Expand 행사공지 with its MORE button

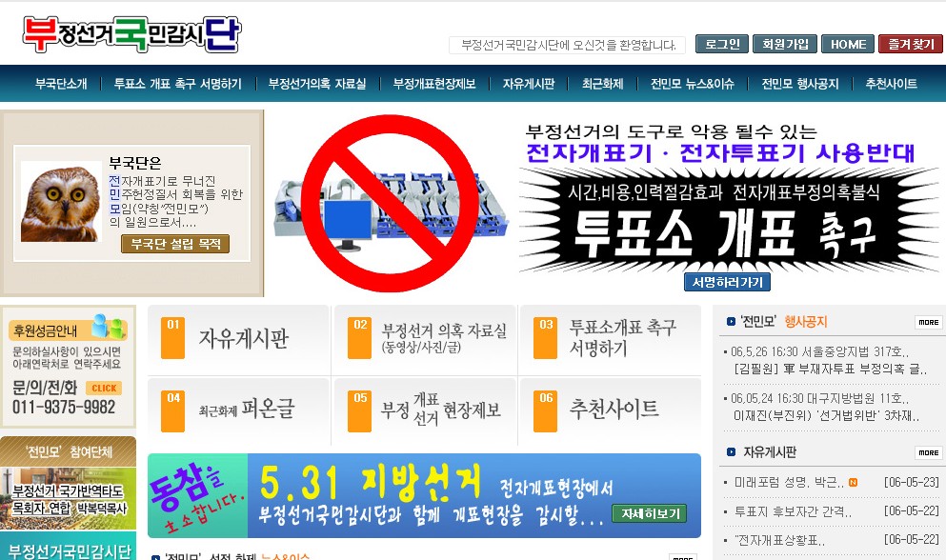pyautogui.click(x=928, y=322)
